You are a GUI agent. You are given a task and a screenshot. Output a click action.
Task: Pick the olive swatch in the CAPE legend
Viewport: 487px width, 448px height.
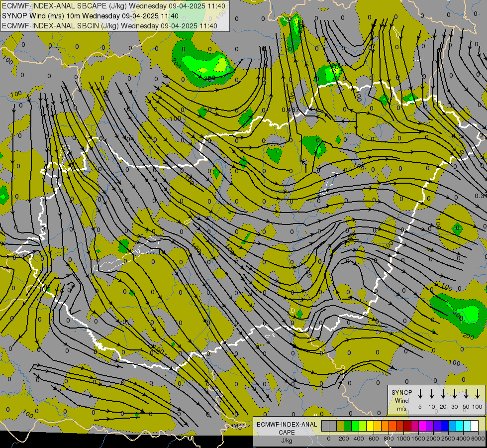[340, 426]
